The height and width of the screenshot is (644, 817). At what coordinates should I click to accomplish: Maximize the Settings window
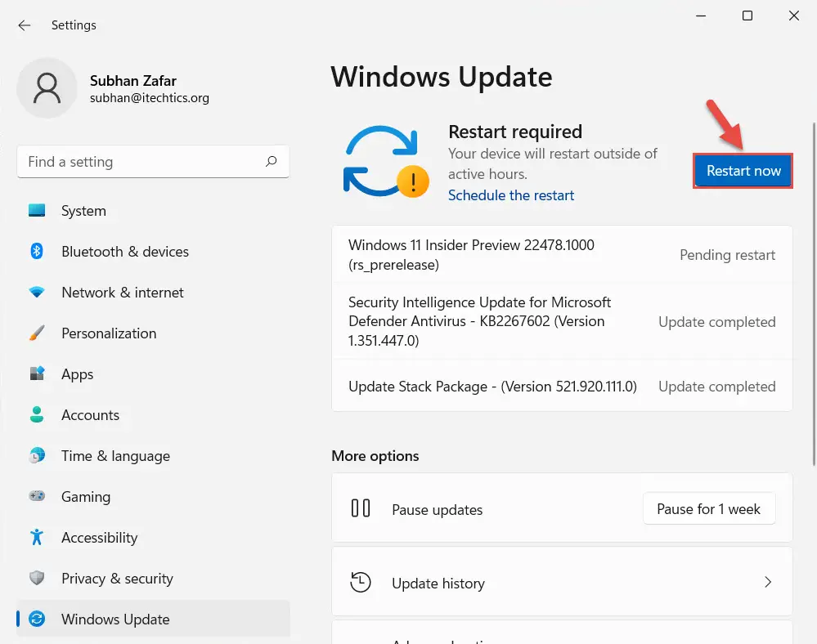747,16
